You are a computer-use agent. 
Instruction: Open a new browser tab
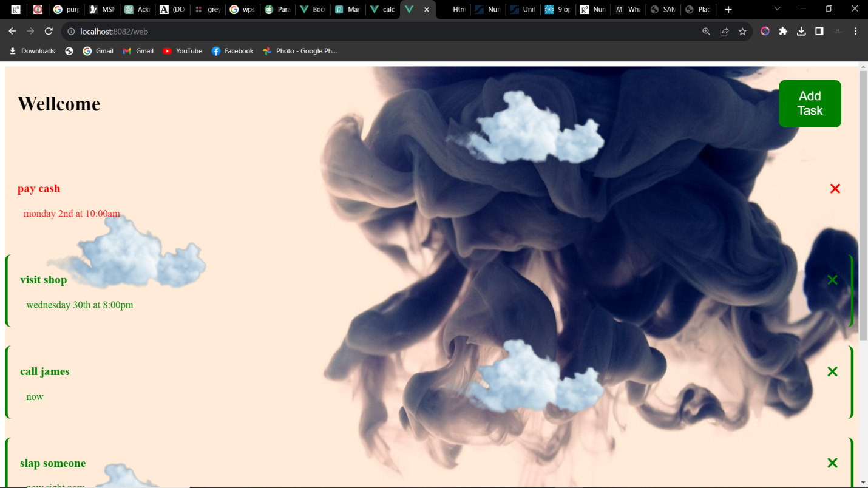pos(728,10)
